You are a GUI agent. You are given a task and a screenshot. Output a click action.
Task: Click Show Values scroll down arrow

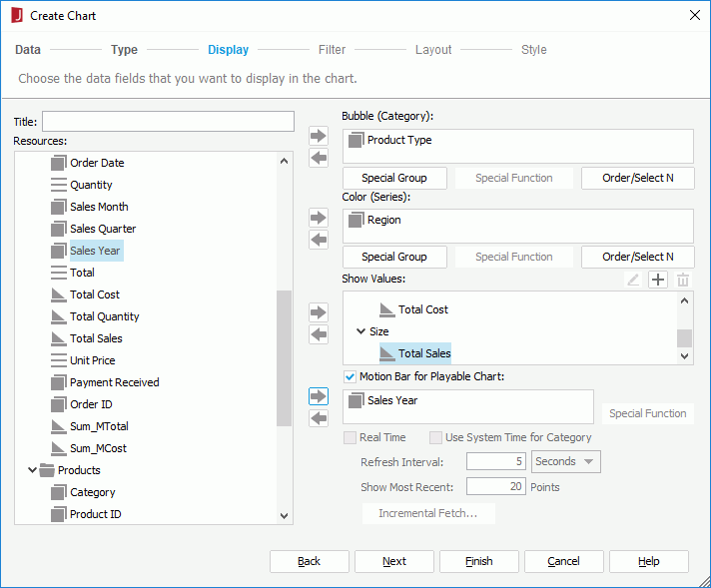(684, 356)
